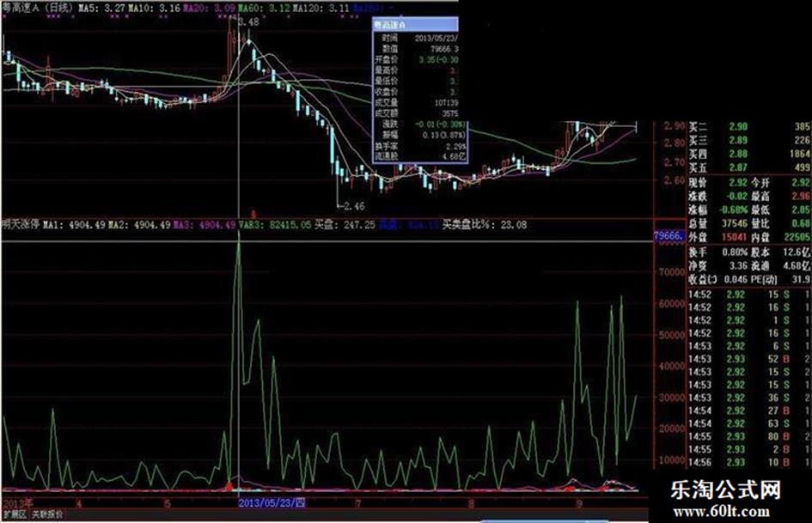This screenshot has width=812, height=523.
Task: Click the 14:56 trade with volume 10 B
Action: pos(749,462)
